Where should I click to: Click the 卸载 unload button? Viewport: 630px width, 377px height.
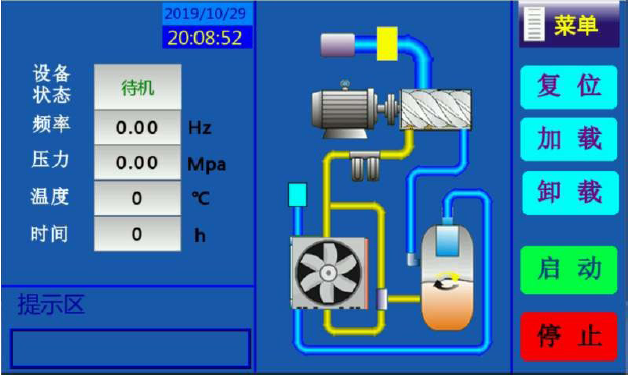pyautogui.click(x=570, y=193)
